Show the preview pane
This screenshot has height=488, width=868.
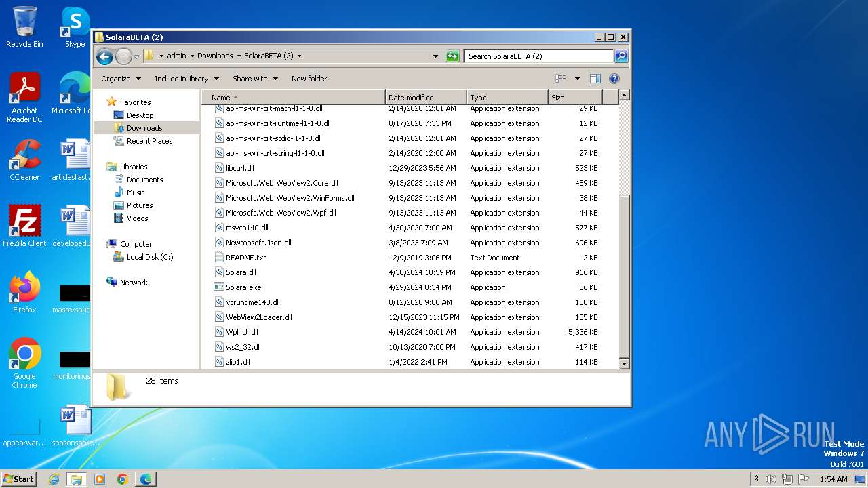(x=595, y=79)
